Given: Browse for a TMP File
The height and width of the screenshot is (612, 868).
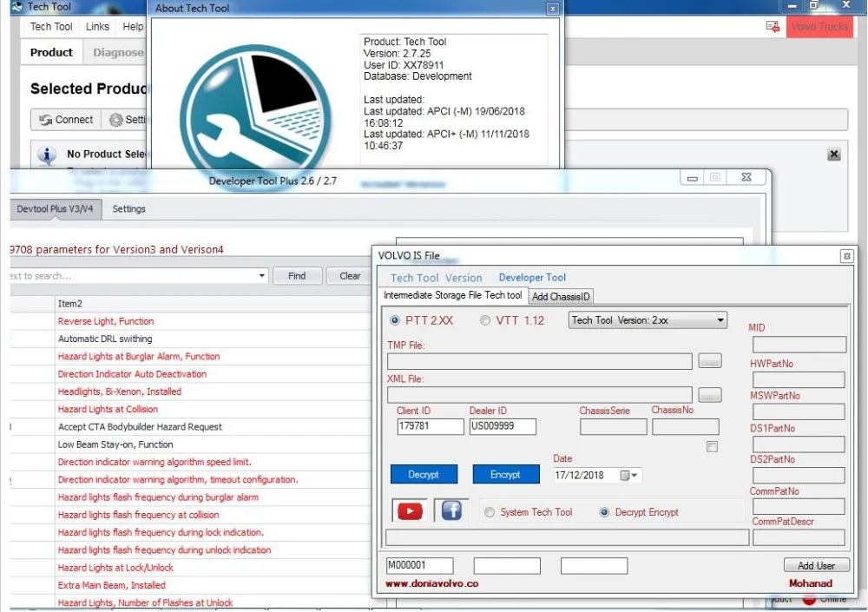Looking at the screenshot, I should click(710, 361).
